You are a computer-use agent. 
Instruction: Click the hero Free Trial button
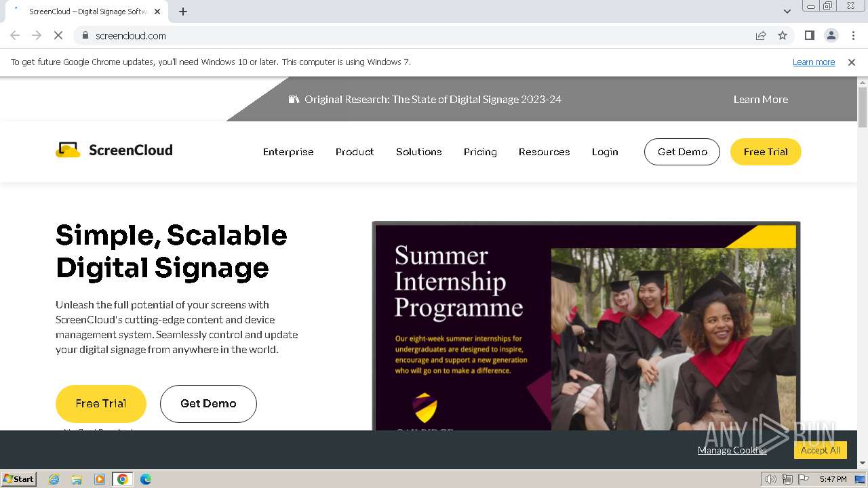click(101, 403)
